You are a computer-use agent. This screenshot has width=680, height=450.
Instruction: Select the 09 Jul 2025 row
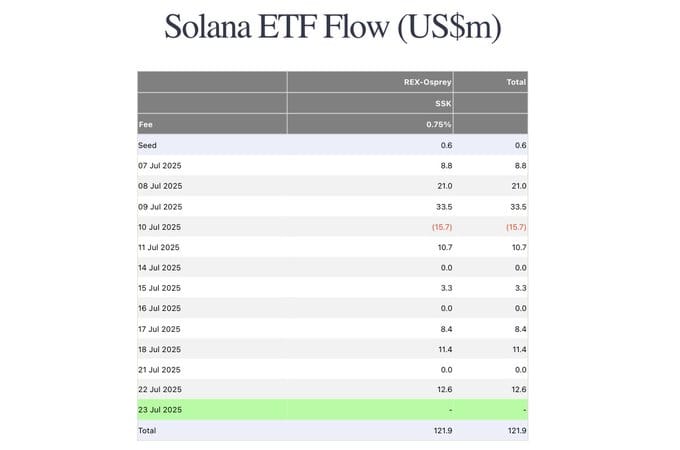333,207
